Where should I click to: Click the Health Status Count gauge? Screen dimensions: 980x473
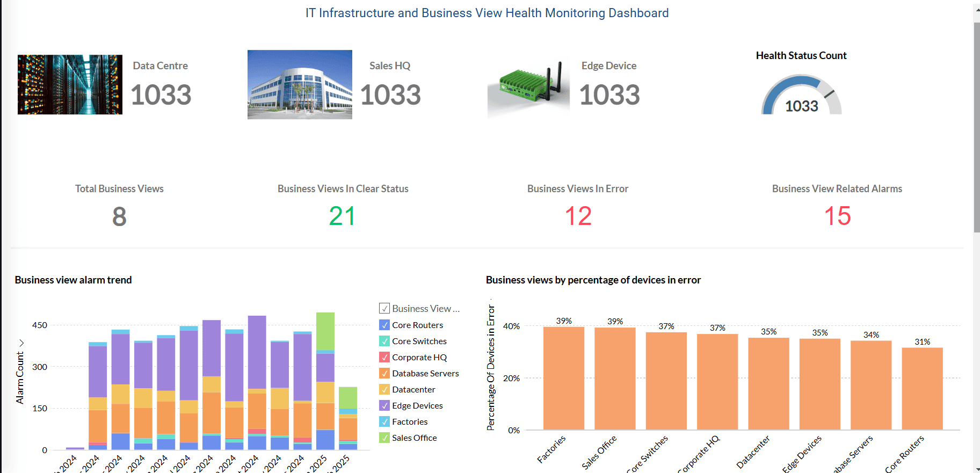[x=801, y=94]
